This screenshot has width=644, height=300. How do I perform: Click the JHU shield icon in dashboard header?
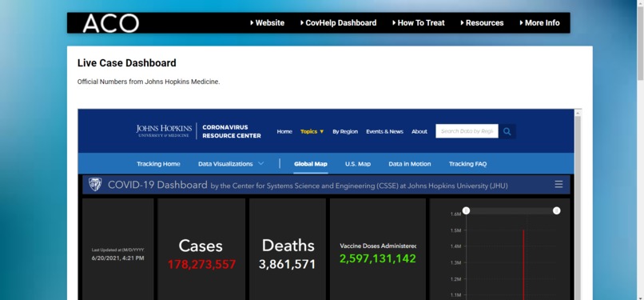tap(95, 185)
